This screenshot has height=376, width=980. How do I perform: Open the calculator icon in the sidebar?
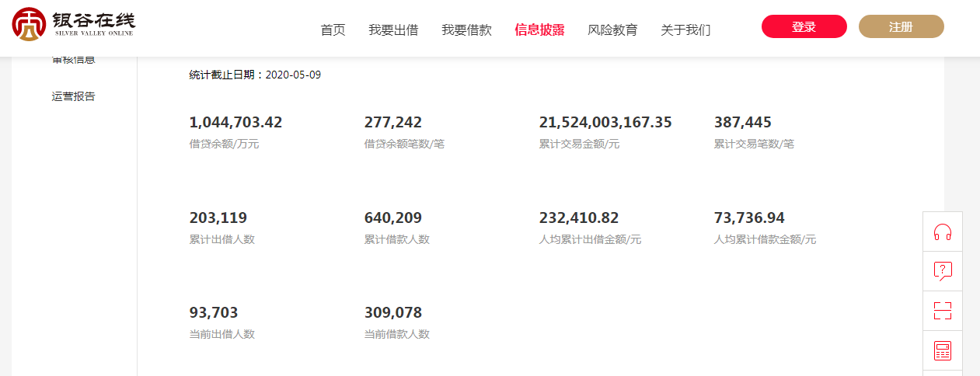(942, 350)
